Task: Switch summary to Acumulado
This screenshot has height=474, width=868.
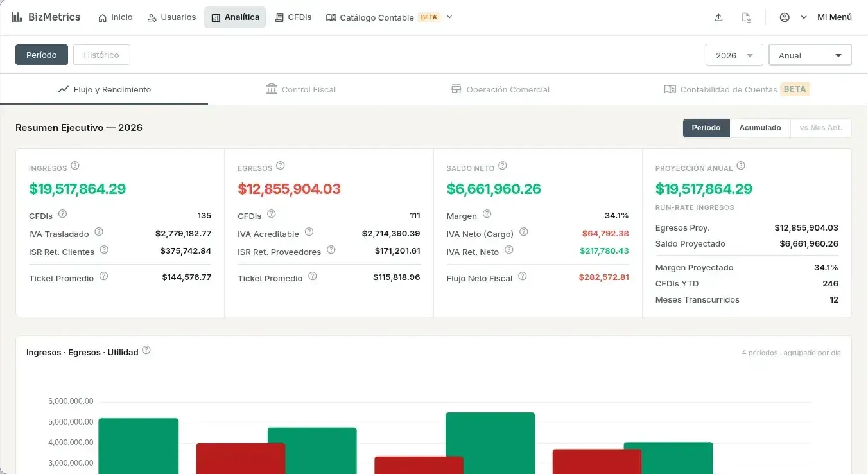Action: tap(760, 128)
